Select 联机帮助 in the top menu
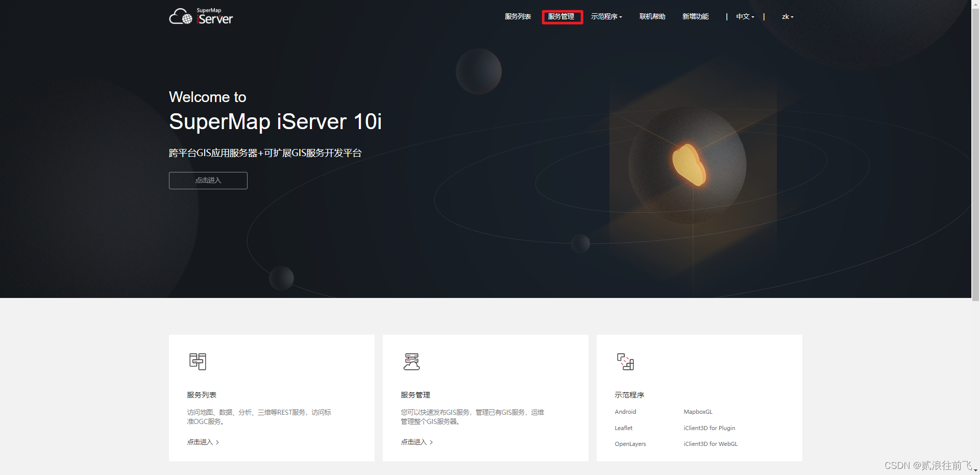The width and height of the screenshot is (980, 475). pyautogui.click(x=652, y=16)
